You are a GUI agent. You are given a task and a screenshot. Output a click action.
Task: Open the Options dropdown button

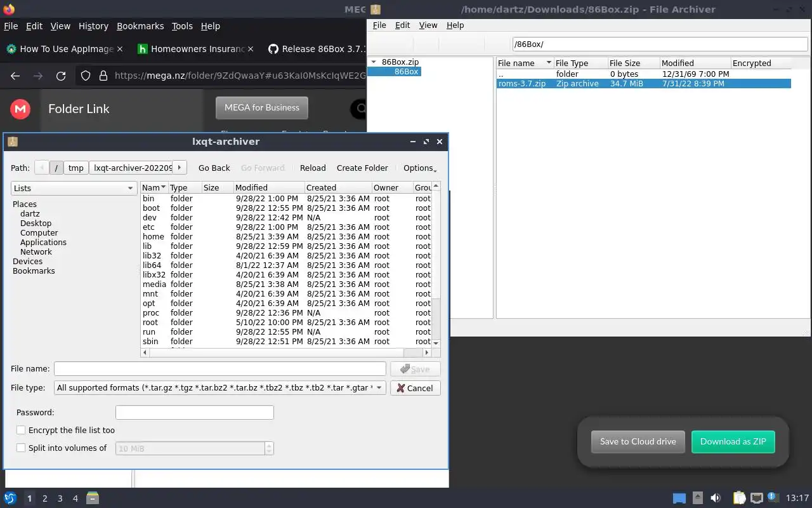pyautogui.click(x=420, y=168)
